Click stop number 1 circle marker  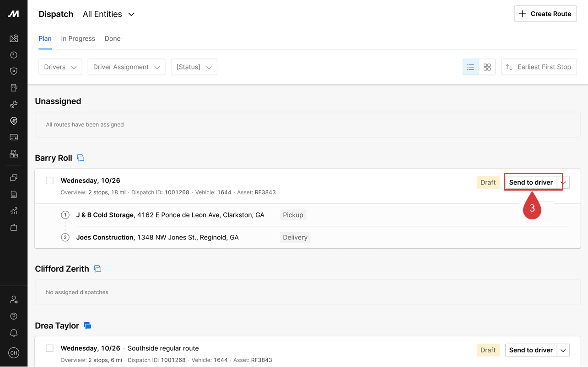(x=65, y=215)
